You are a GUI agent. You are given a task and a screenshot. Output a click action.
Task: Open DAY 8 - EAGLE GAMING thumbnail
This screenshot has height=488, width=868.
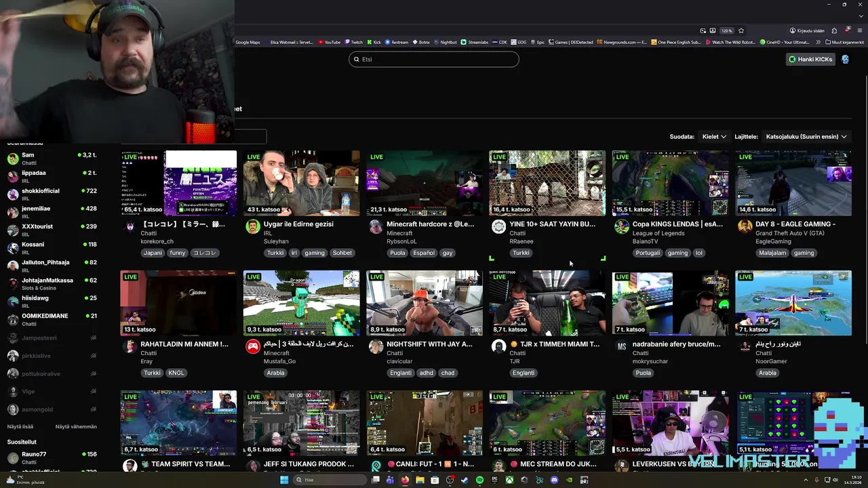pos(793,183)
